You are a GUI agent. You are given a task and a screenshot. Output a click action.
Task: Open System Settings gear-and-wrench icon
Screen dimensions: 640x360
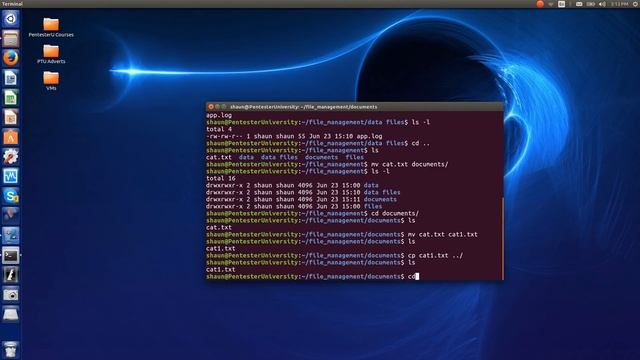(x=11, y=156)
